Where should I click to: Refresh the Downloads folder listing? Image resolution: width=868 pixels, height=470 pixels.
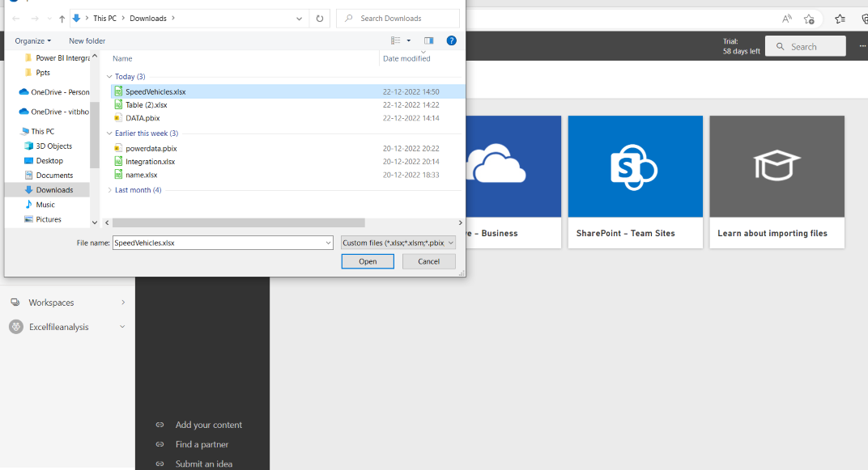319,19
